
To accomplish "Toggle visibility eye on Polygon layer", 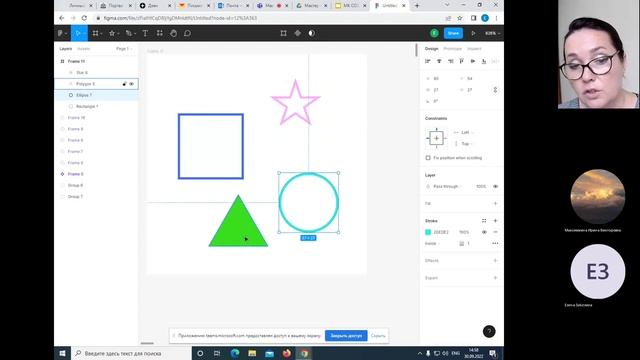I will [x=131, y=84].
